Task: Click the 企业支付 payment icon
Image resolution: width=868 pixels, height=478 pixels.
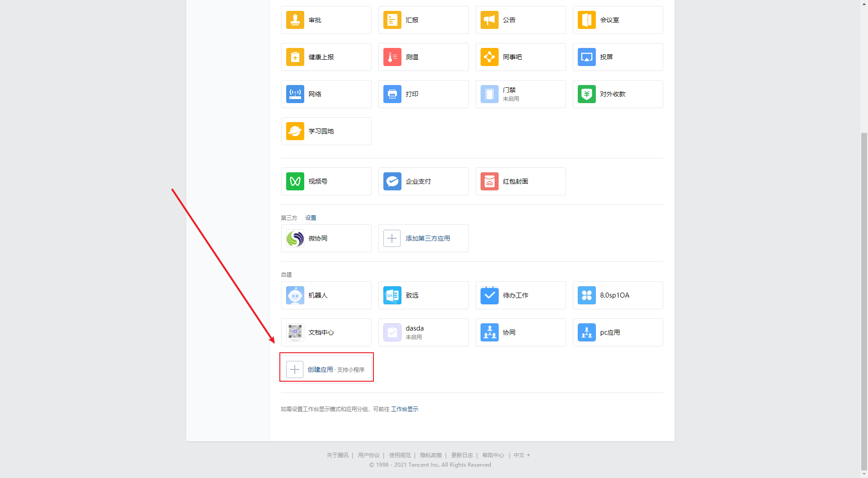Action: (392, 181)
